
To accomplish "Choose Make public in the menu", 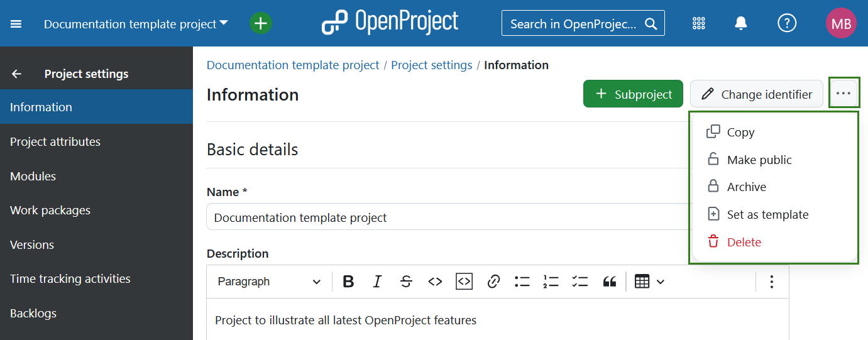I will (x=774, y=160).
